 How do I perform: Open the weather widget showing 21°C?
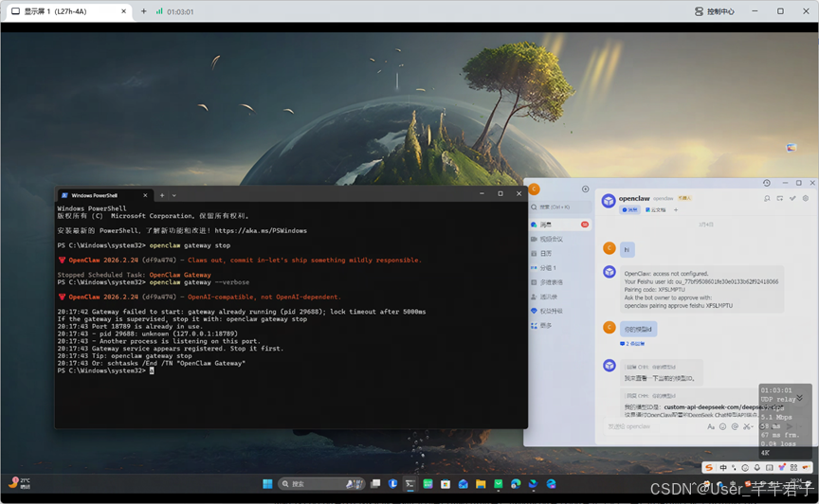point(20,483)
